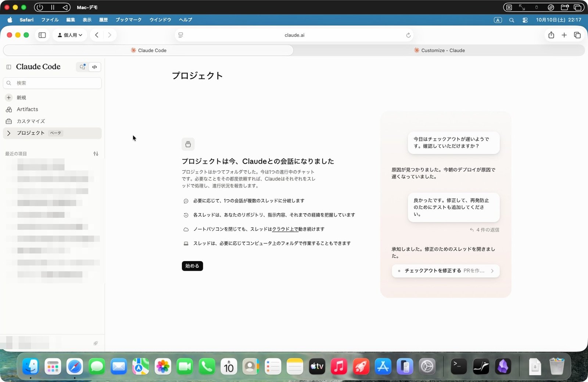
Task: Open Photos app from the Dock
Action: 163,367
